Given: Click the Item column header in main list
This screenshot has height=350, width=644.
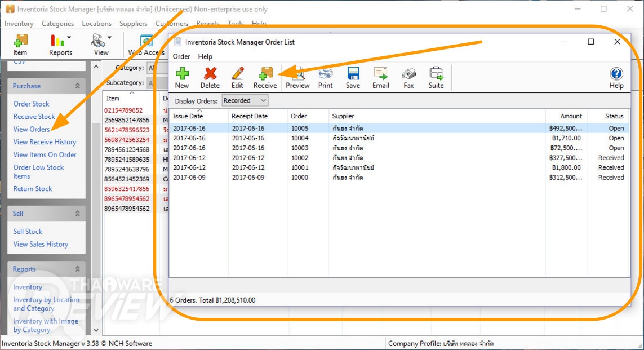Looking at the screenshot, I should click(x=131, y=98).
